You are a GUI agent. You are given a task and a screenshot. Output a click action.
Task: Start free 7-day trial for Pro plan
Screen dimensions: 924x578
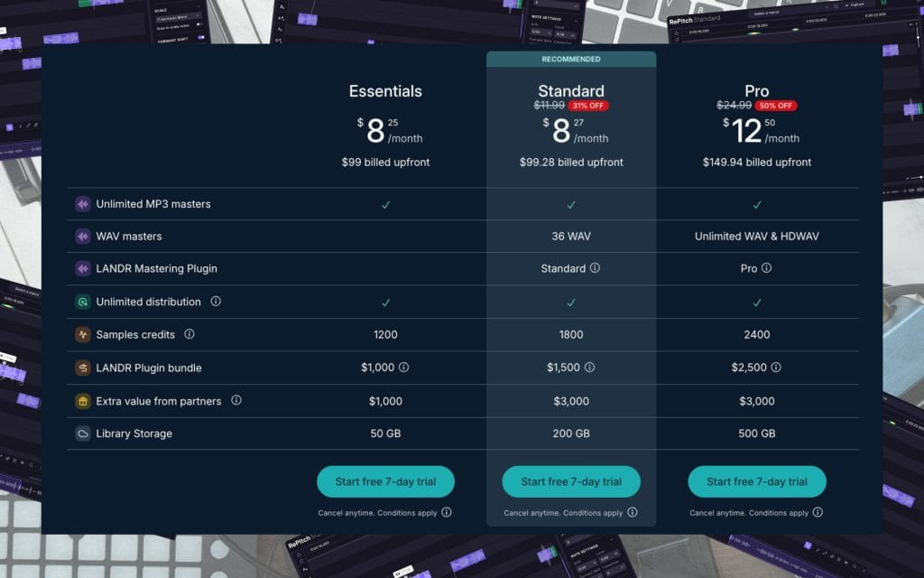[x=757, y=481]
